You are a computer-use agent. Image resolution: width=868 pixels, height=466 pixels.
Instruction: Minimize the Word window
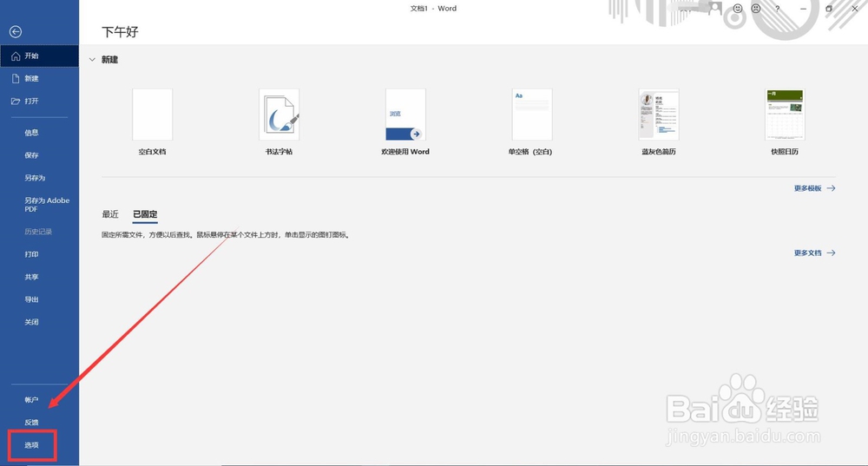pos(803,9)
